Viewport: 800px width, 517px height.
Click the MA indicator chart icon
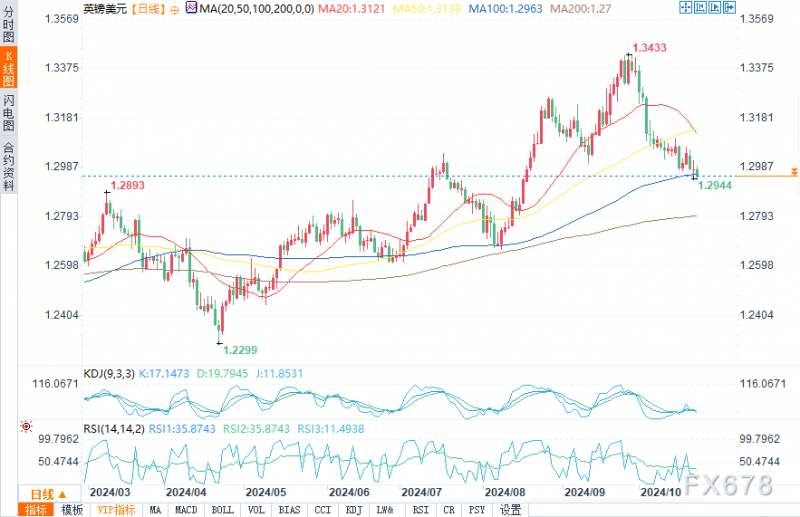pos(191,8)
